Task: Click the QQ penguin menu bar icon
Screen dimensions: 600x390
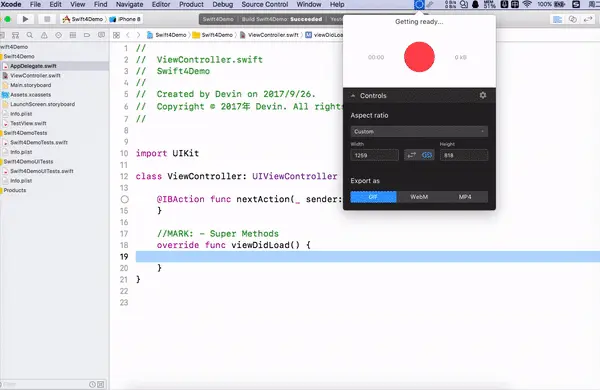Action: (x=475, y=5)
